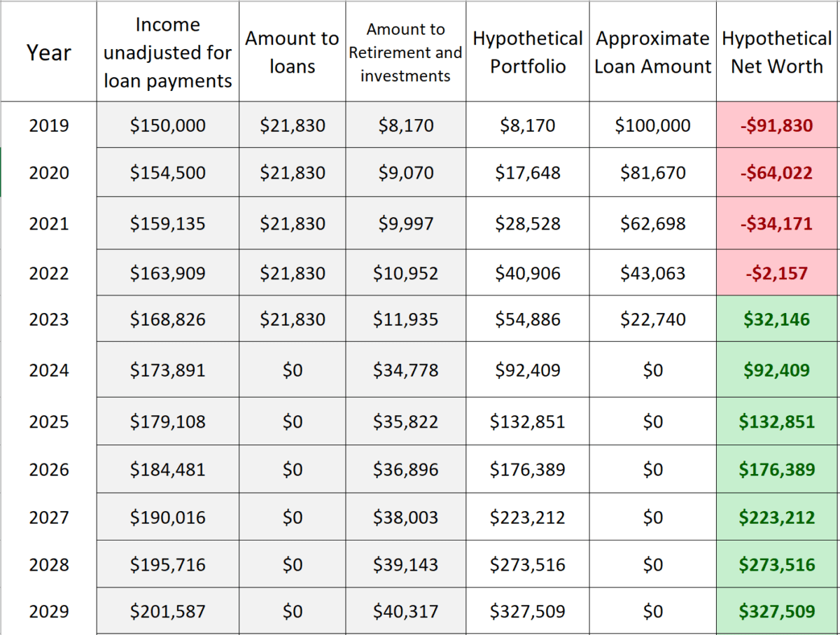Select the Amount to Retirement and investments header
The height and width of the screenshot is (635, 840).
[x=405, y=52]
